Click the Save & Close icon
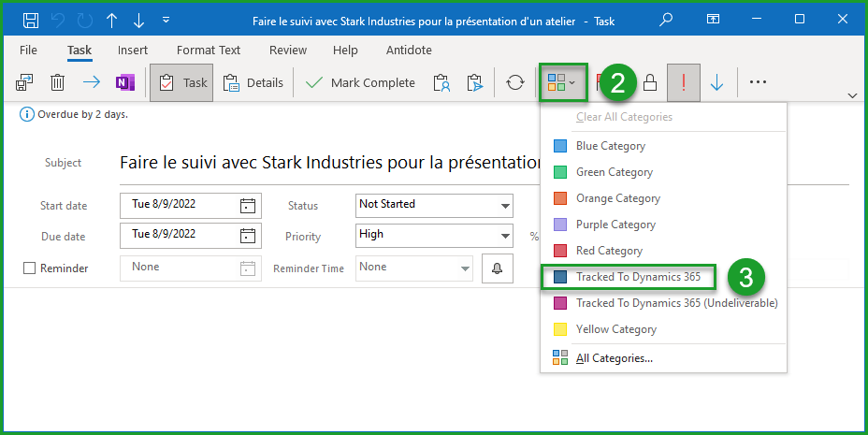Viewport: 868px width, 435px height. (x=25, y=82)
